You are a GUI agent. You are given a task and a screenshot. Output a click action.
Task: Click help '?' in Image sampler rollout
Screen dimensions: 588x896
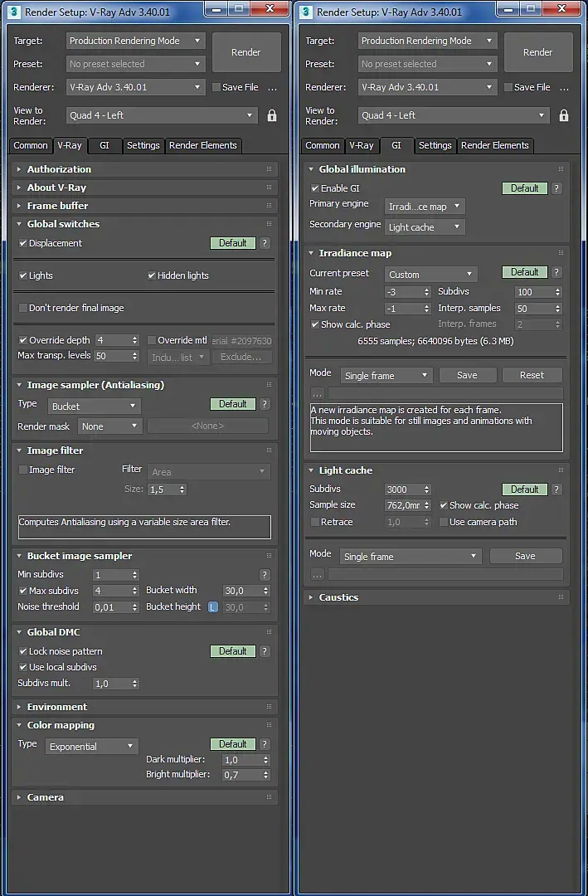tap(265, 404)
